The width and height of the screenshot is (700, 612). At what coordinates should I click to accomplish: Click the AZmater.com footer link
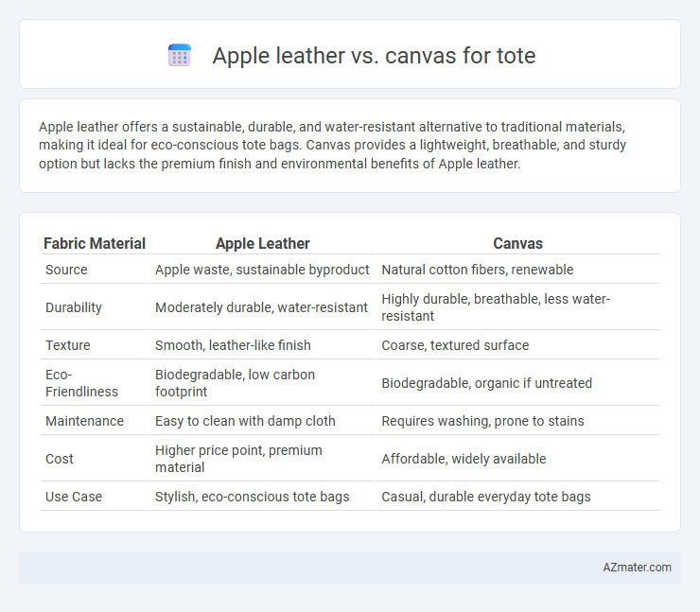coord(637,567)
